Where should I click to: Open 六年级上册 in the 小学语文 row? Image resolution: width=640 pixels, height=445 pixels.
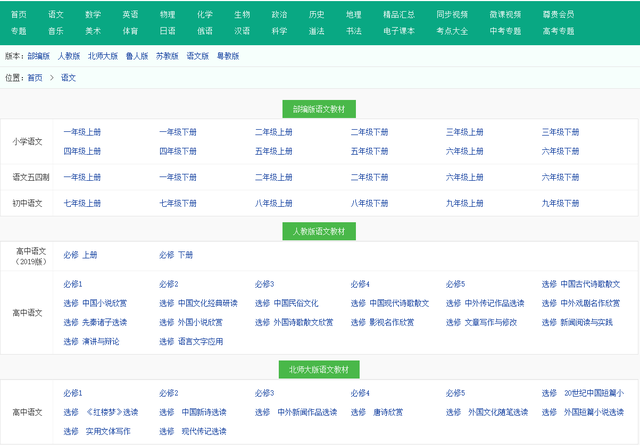(x=464, y=151)
